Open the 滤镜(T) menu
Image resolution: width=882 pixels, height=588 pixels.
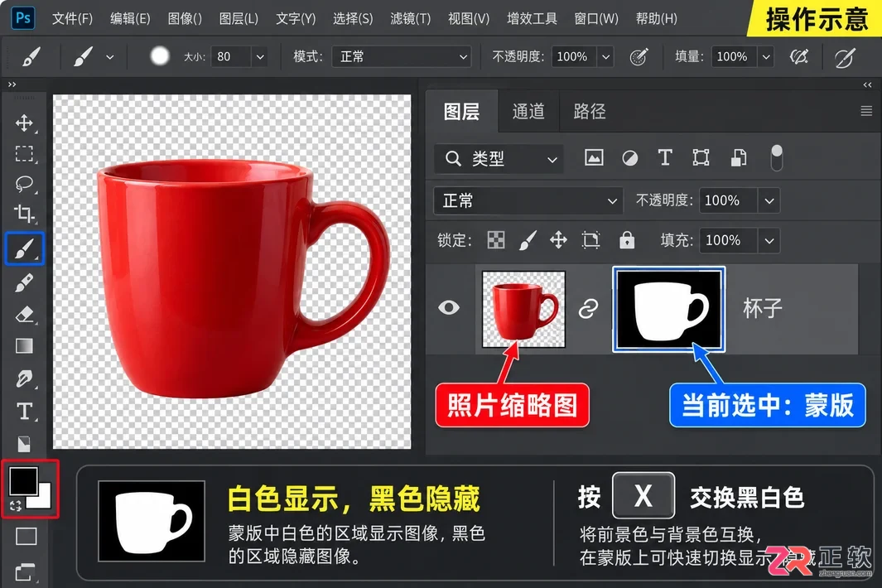coord(410,18)
